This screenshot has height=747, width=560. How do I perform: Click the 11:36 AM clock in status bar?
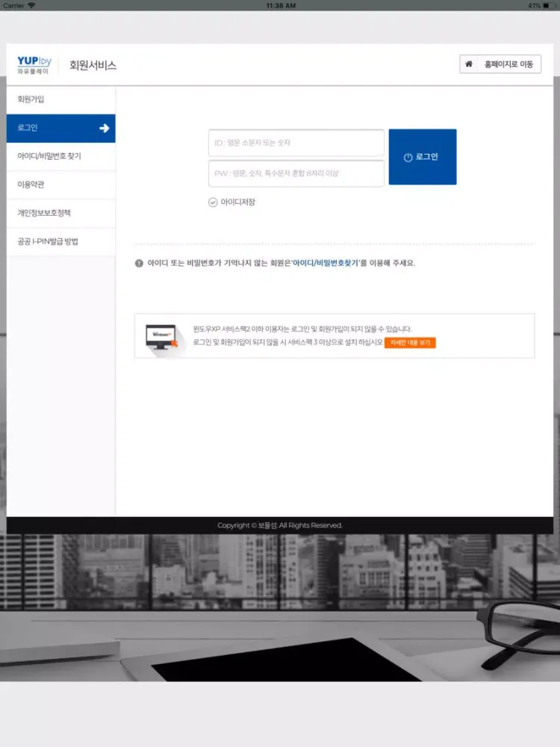click(x=281, y=6)
